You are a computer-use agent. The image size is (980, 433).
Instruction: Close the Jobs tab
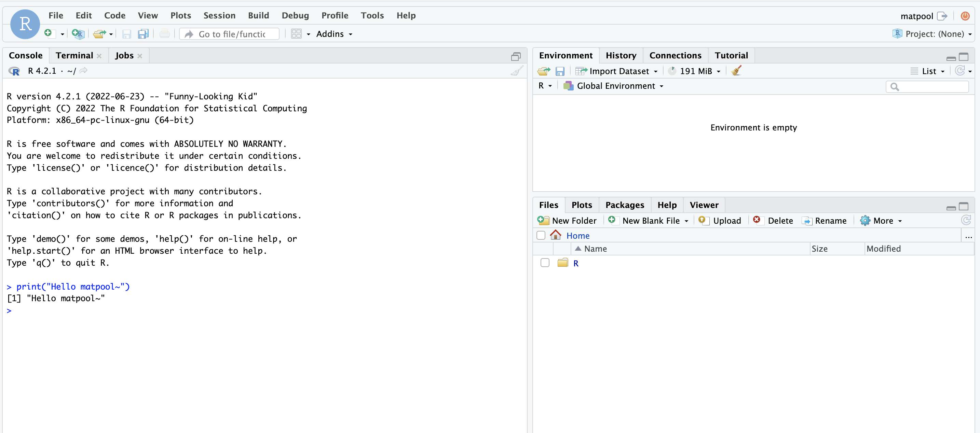pyautogui.click(x=140, y=56)
